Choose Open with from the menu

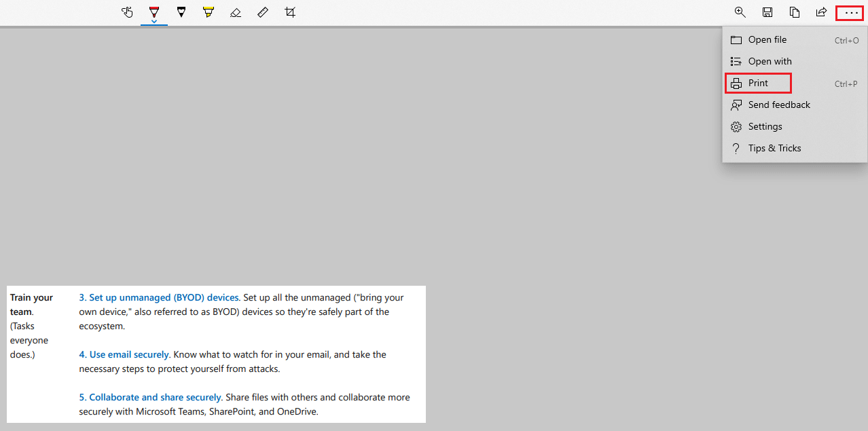tap(769, 61)
